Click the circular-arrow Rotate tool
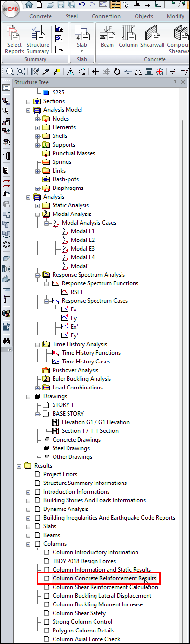 tap(117, 71)
